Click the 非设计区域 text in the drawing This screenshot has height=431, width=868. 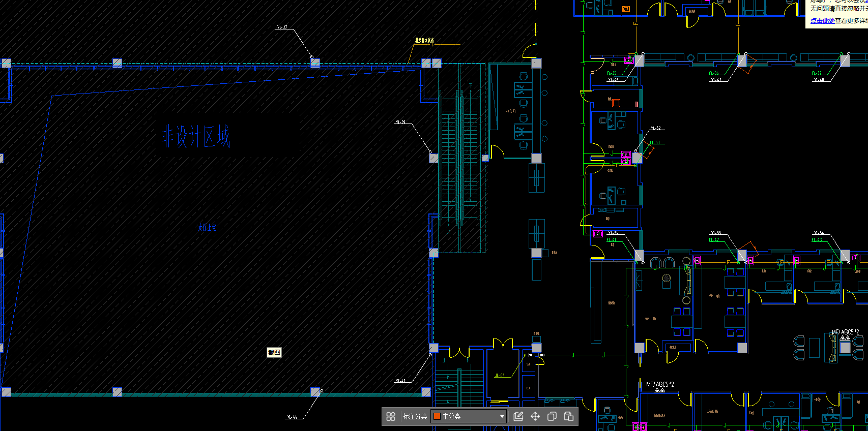point(196,137)
